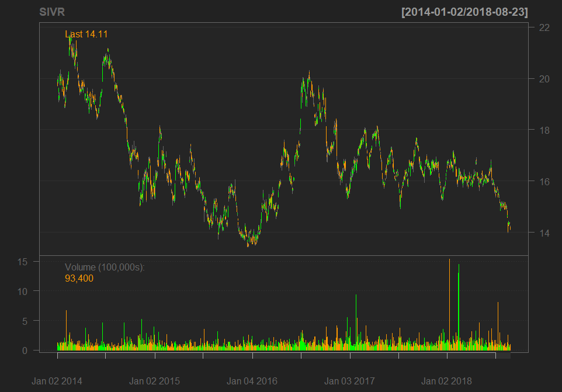
Task: Select the 'Volume (100,000s):' label
Action: pyautogui.click(x=105, y=267)
